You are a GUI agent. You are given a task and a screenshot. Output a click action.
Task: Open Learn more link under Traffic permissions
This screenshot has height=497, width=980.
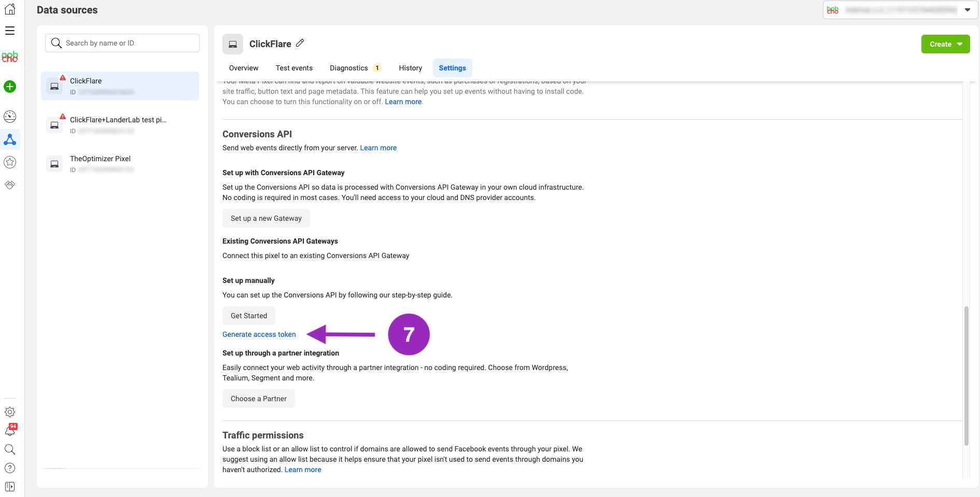point(303,470)
